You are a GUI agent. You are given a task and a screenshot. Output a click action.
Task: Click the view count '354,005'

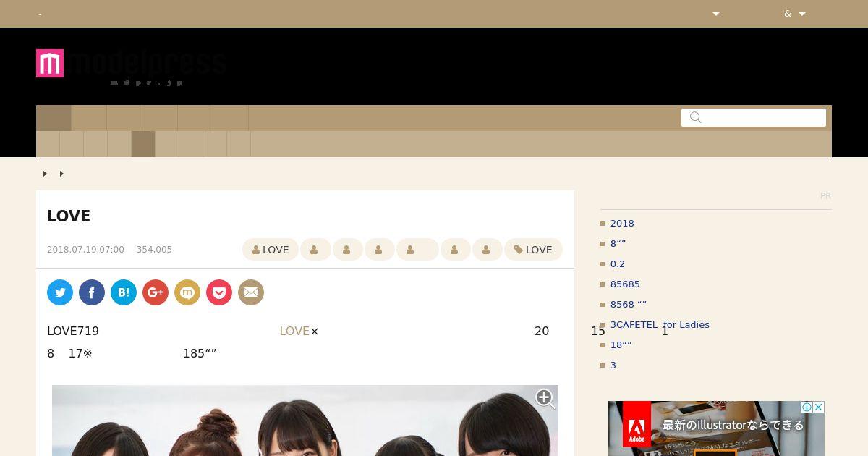click(154, 250)
